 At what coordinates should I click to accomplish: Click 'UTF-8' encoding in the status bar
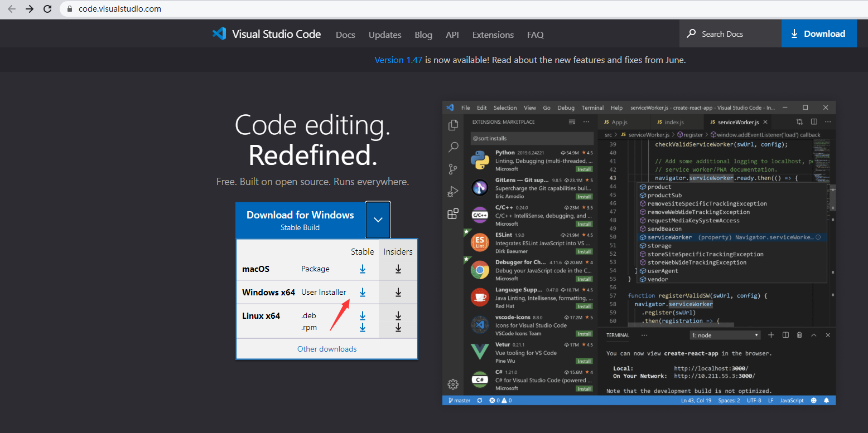(754, 401)
